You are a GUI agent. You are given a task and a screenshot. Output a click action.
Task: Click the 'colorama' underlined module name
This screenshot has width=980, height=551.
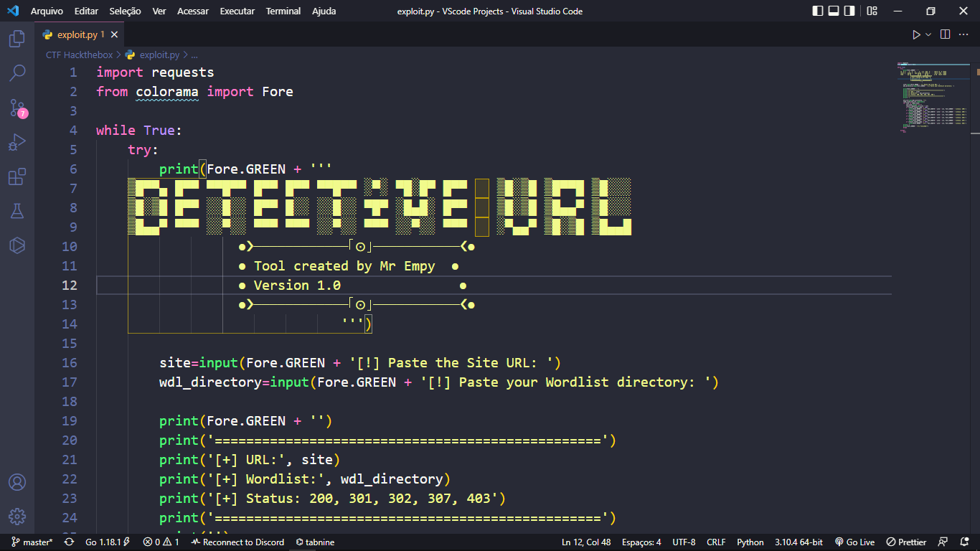[x=167, y=92]
